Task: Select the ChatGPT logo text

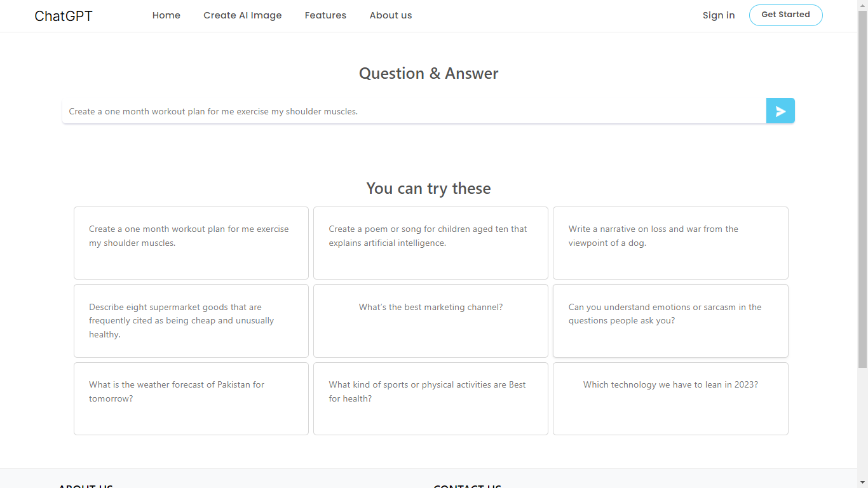Action: (63, 15)
